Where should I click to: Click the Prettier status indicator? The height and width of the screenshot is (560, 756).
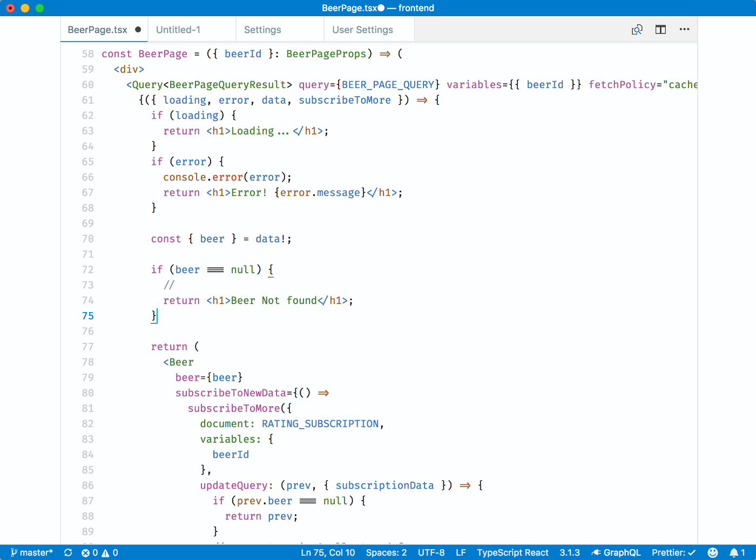[673, 552]
